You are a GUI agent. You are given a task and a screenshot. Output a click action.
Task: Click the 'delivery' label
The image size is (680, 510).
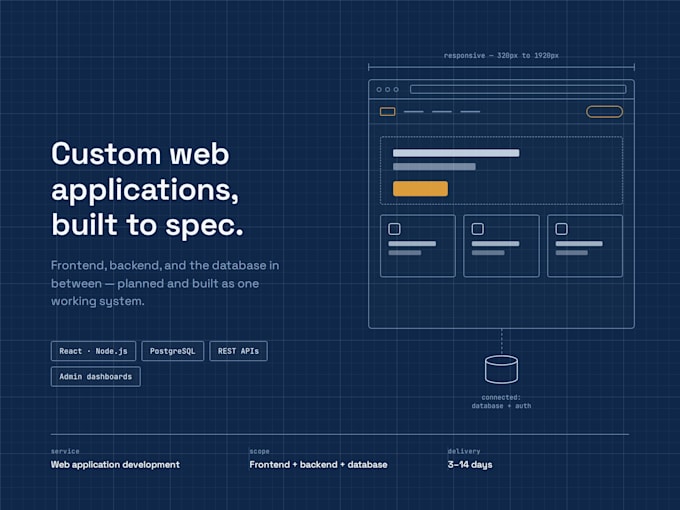pos(464,451)
